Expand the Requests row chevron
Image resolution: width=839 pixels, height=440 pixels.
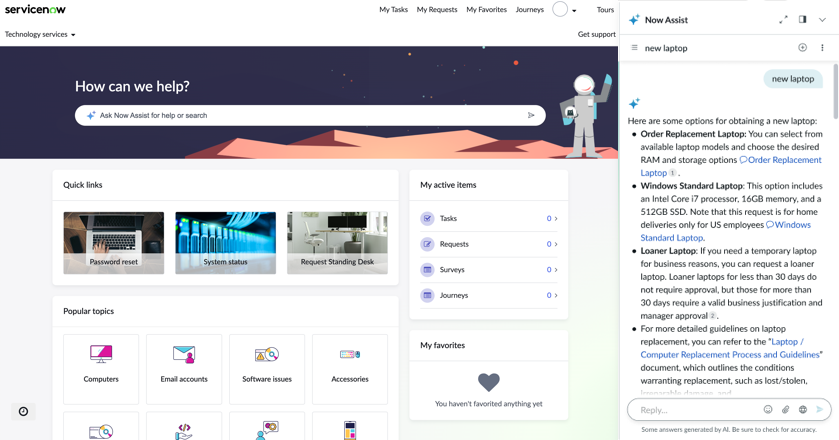[556, 244]
